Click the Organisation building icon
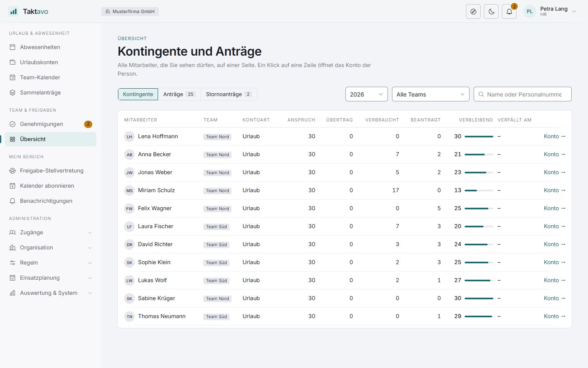 pyautogui.click(x=13, y=247)
